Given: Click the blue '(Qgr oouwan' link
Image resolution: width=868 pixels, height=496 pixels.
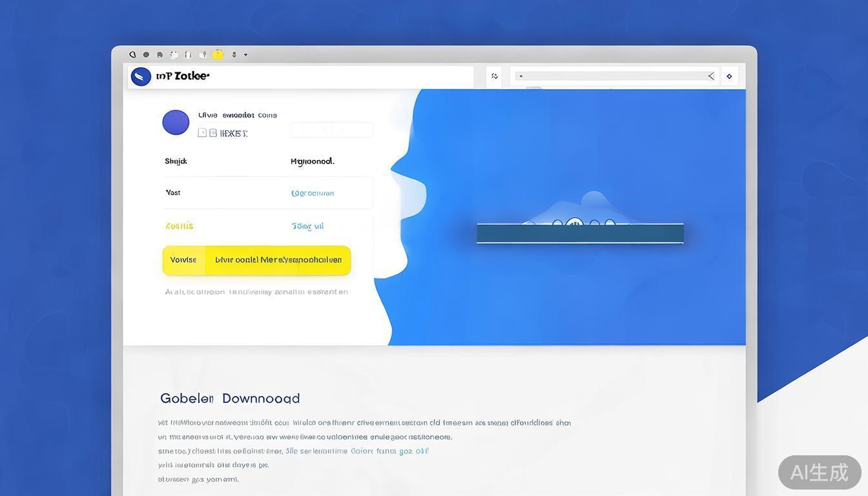Looking at the screenshot, I should point(313,193).
